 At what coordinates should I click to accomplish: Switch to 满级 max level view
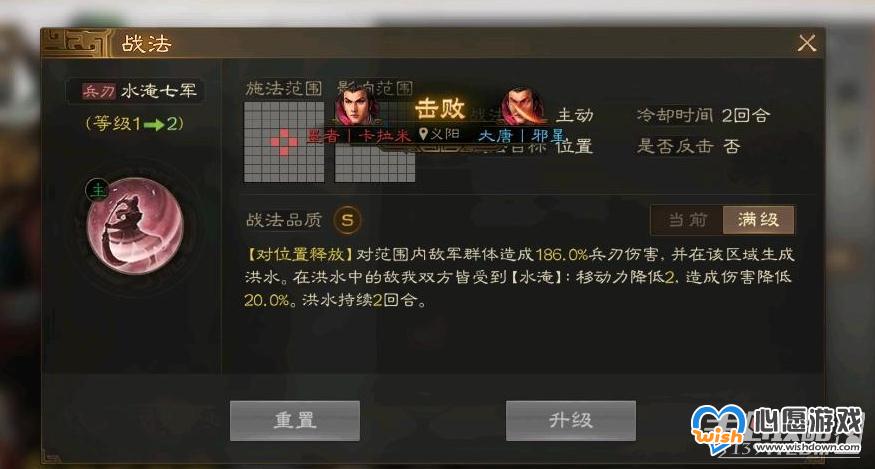coord(758,220)
